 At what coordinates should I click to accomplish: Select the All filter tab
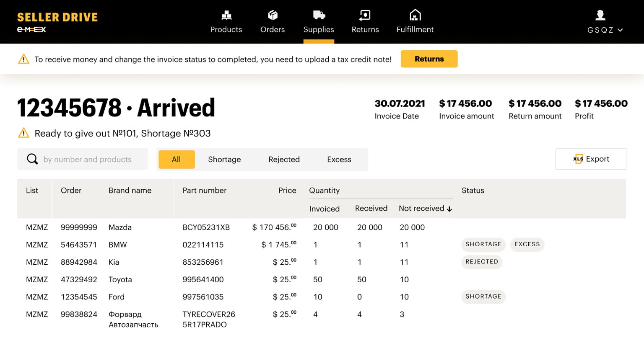(177, 160)
